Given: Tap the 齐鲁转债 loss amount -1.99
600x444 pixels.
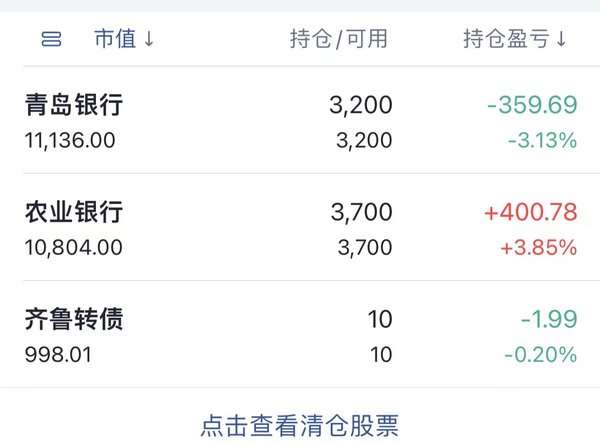Looking at the screenshot, I should click(x=549, y=319).
